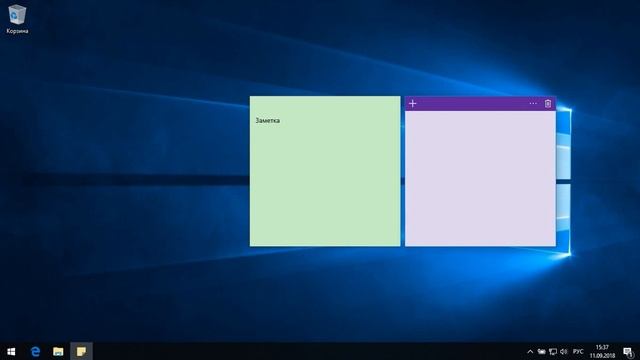The image size is (640, 360).
Task: Open the three-dot menu on the purple note
Action: coord(533,104)
